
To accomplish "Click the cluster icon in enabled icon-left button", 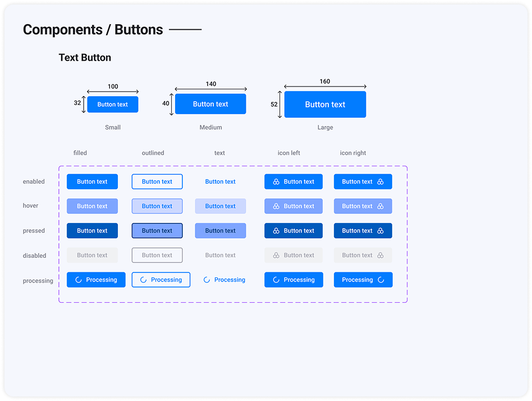I will coord(276,181).
